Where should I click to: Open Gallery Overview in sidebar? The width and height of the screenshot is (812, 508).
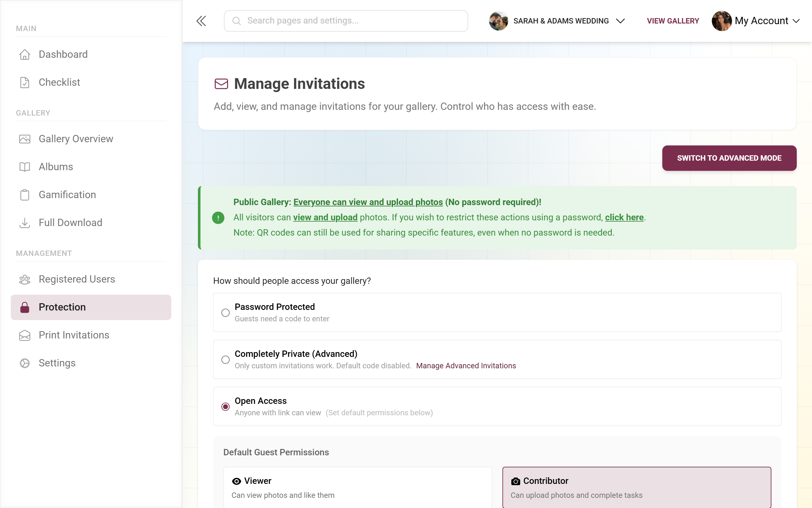click(x=91, y=139)
